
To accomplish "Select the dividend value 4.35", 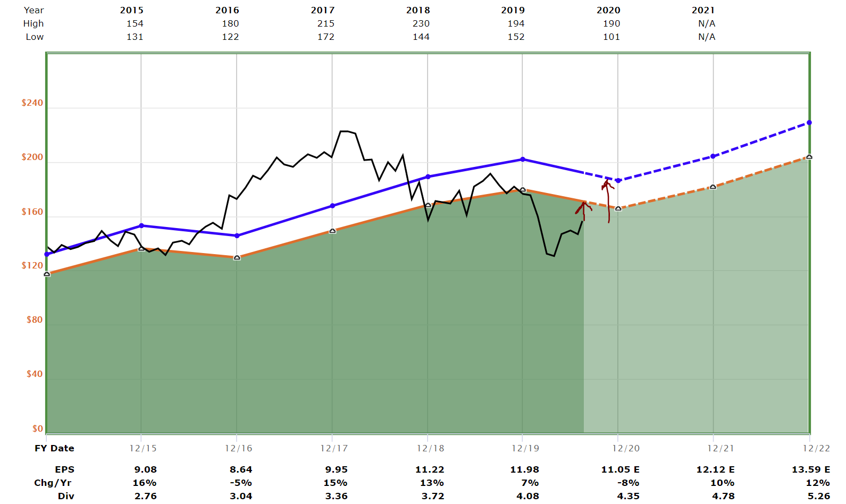I will pyautogui.click(x=629, y=496).
